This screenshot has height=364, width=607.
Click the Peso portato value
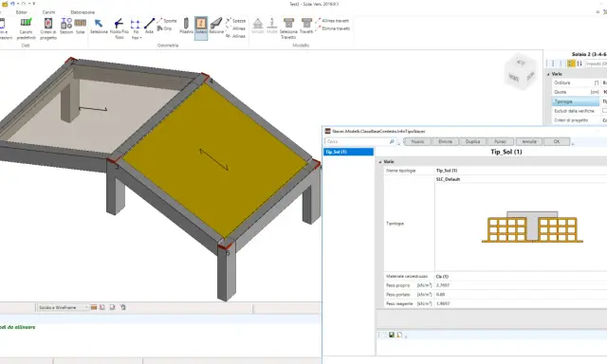point(440,295)
